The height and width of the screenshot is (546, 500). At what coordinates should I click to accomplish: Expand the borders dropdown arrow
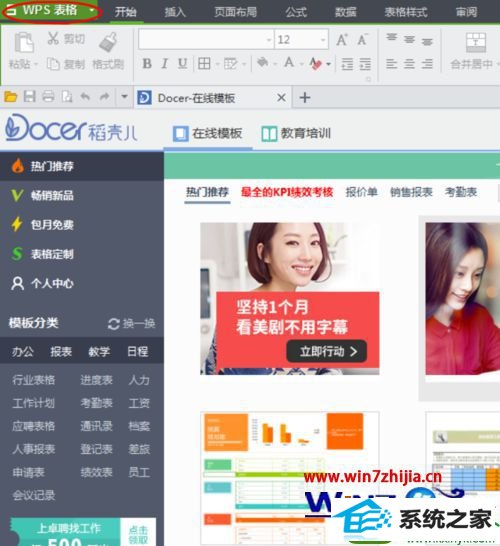tap(217, 64)
